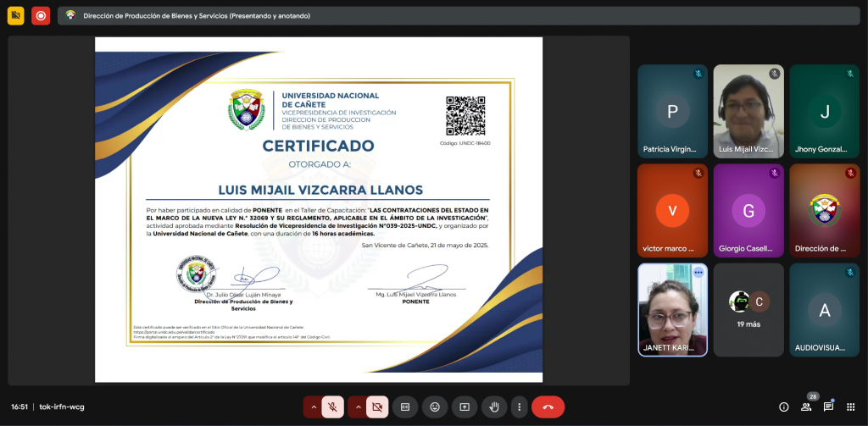The width and height of the screenshot is (868, 426).
Task: Click muted mic icon on Giorgio tile
Action: (x=775, y=173)
